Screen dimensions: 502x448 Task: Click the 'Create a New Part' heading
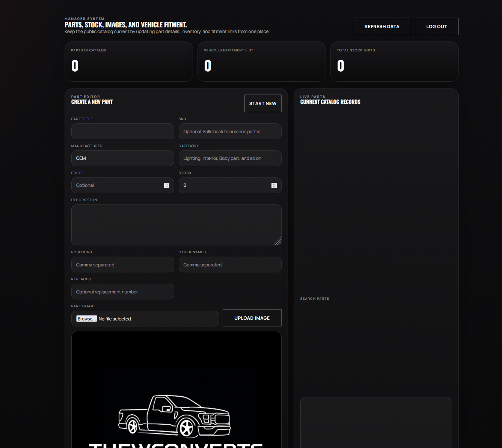click(92, 102)
